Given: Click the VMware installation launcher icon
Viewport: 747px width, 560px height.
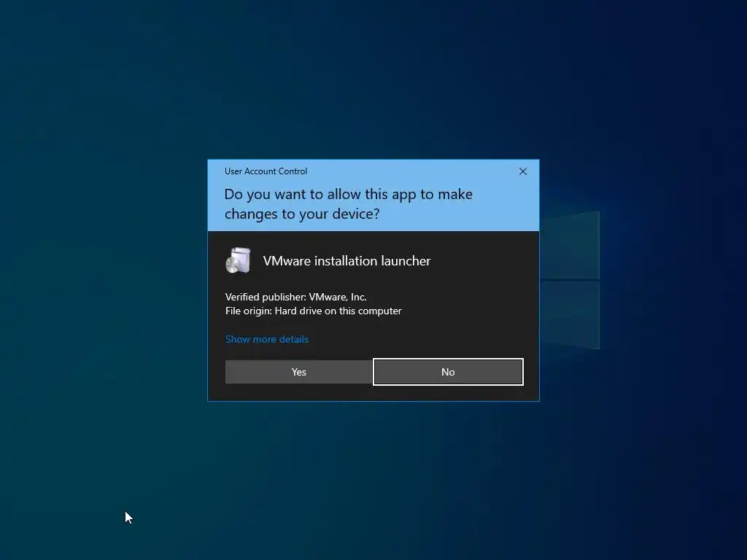Looking at the screenshot, I should tap(239, 260).
